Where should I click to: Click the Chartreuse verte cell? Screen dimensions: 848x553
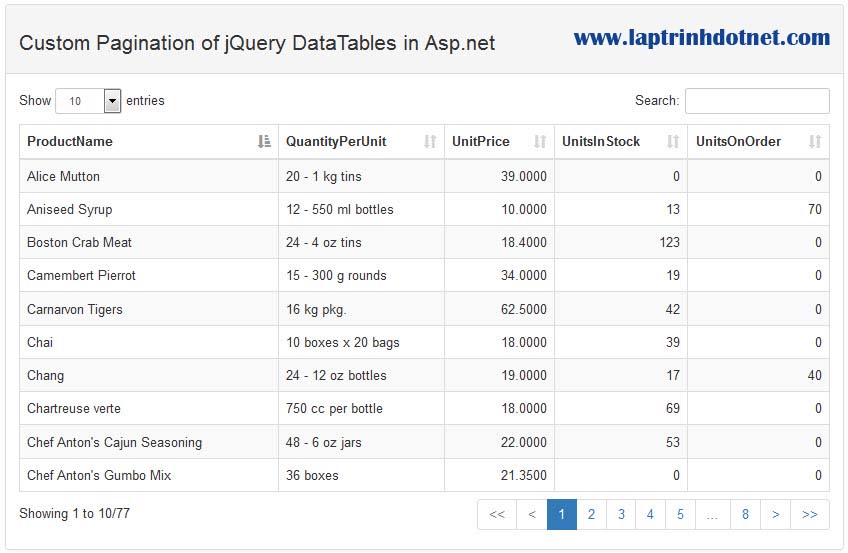(x=149, y=408)
